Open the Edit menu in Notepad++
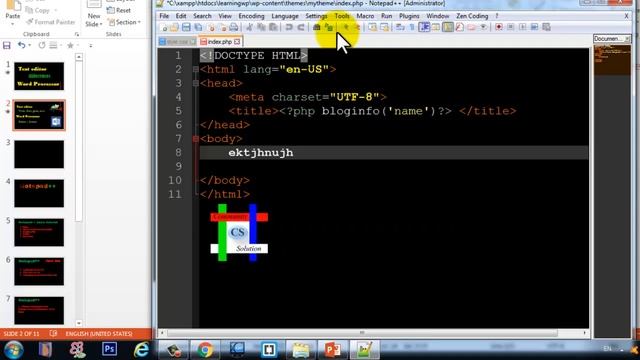The image size is (640, 360). coord(181,16)
